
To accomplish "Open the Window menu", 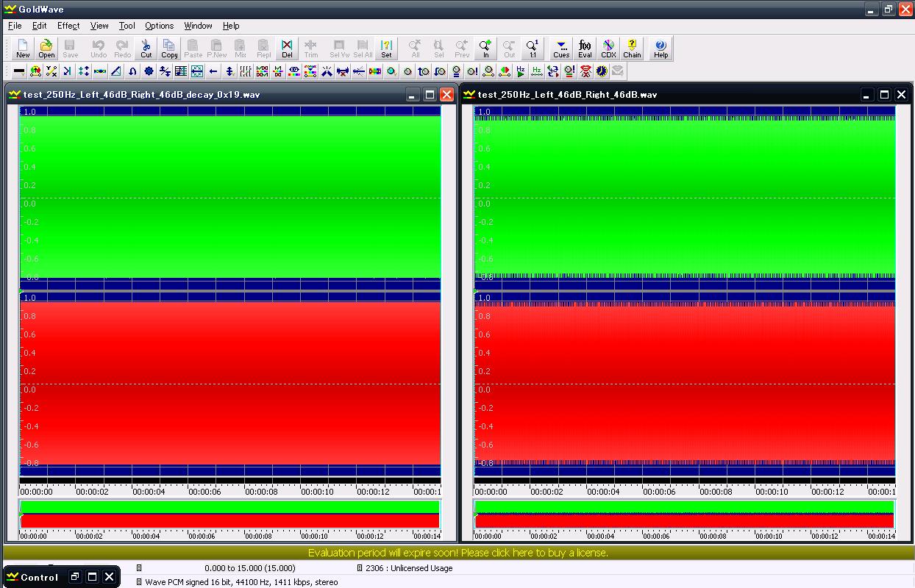I will (198, 26).
